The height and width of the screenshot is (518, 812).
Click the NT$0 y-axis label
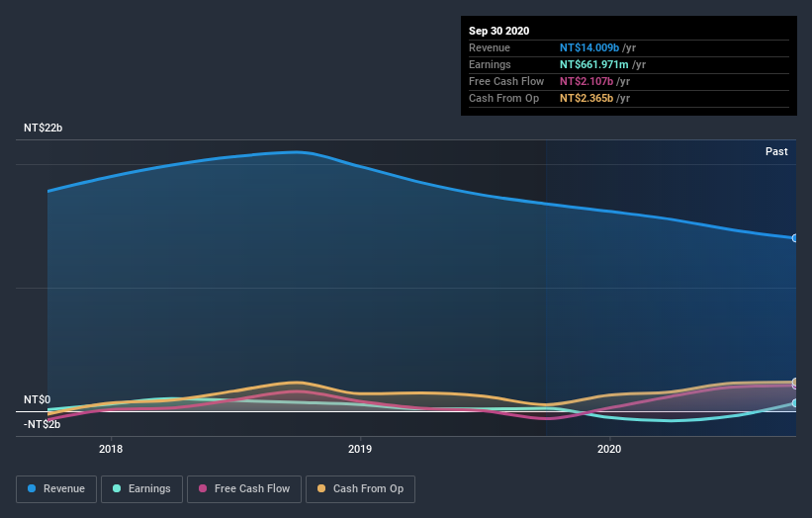pyautogui.click(x=38, y=399)
